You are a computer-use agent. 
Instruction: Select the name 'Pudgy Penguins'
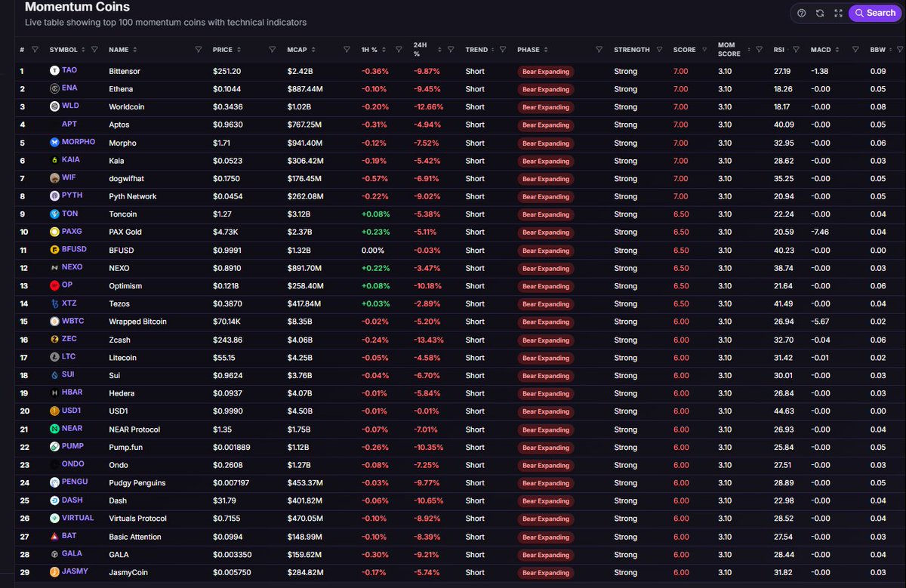tap(137, 483)
